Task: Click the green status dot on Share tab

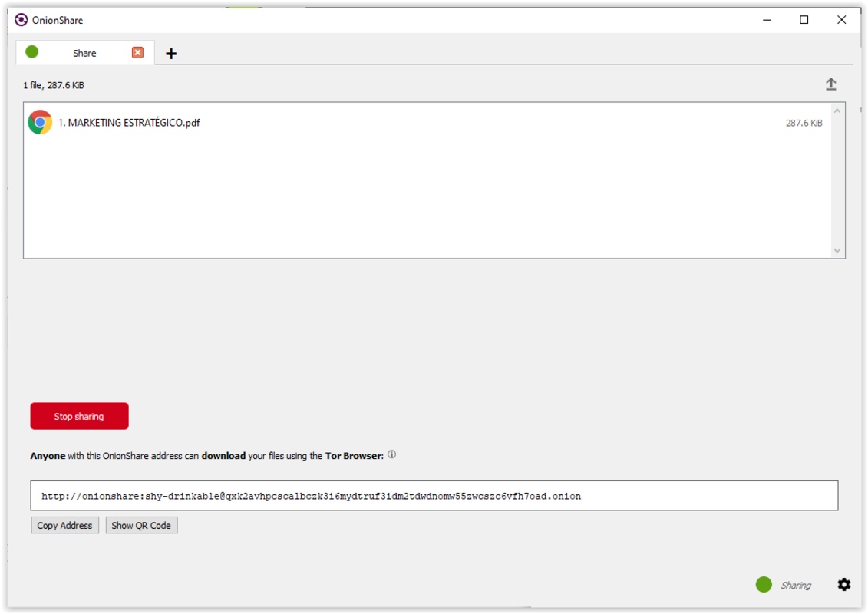Action: click(x=32, y=52)
